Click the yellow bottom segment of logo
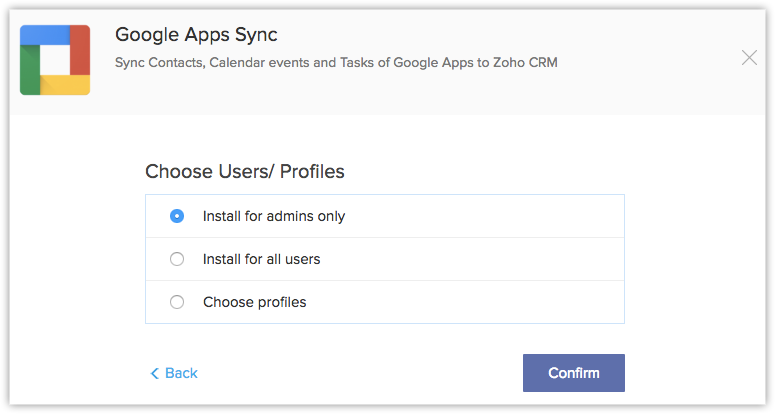775x414 pixels. [65, 85]
